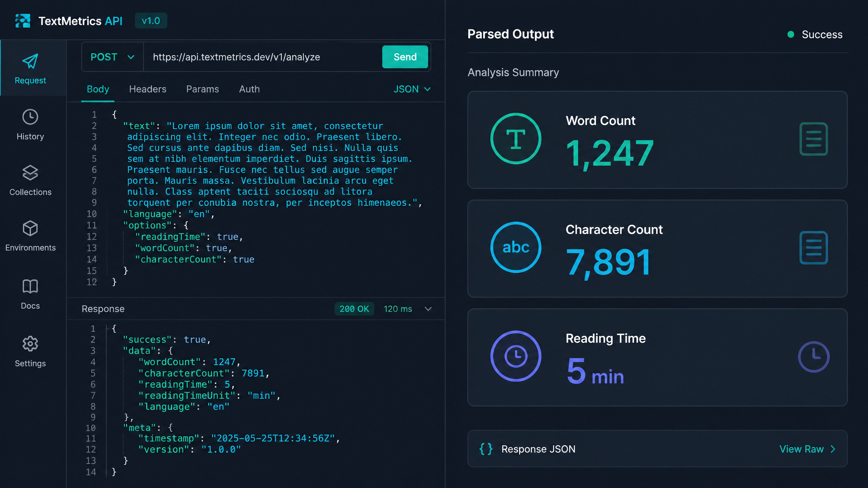Click the TextMetrics logo icon
Image resolution: width=868 pixels, height=488 pixels.
click(23, 21)
